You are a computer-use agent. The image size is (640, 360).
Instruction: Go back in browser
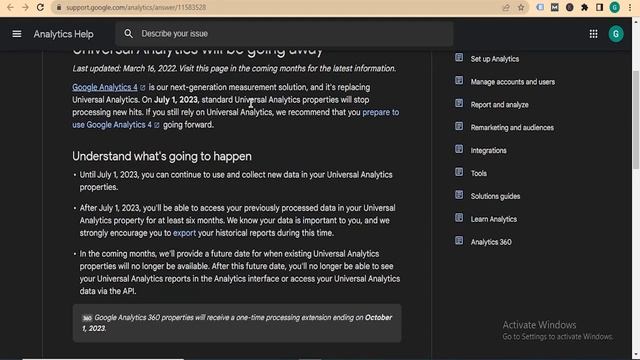pyautogui.click(x=10, y=7)
